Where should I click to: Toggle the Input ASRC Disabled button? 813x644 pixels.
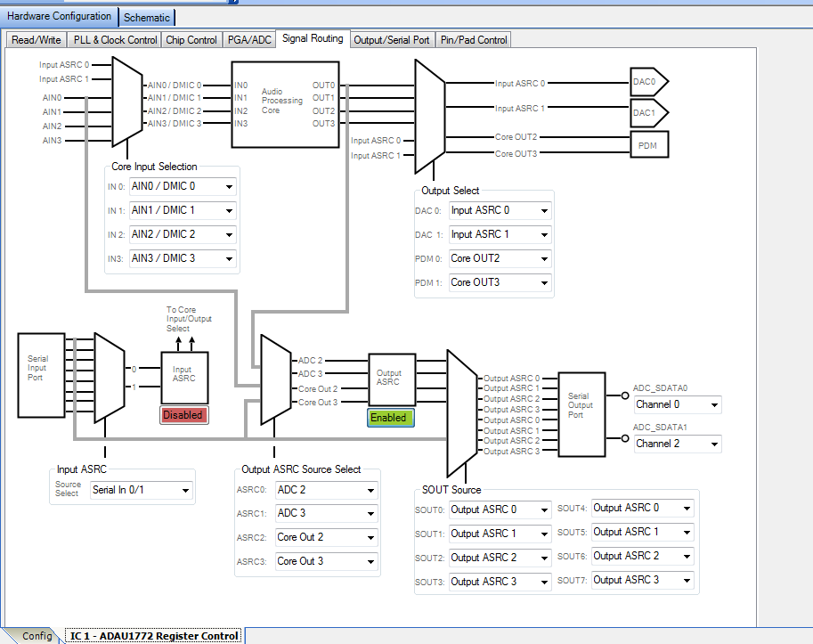pos(184,415)
